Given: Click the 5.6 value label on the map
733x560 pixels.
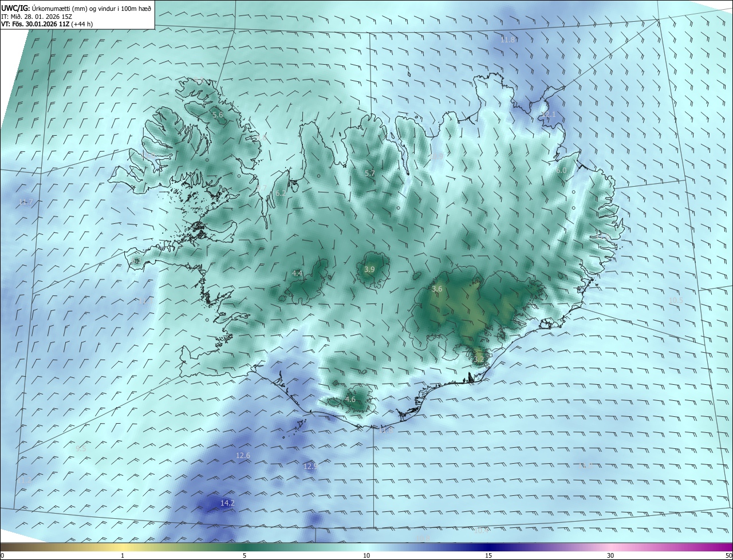Looking at the screenshot, I should pyautogui.click(x=218, y=115).
